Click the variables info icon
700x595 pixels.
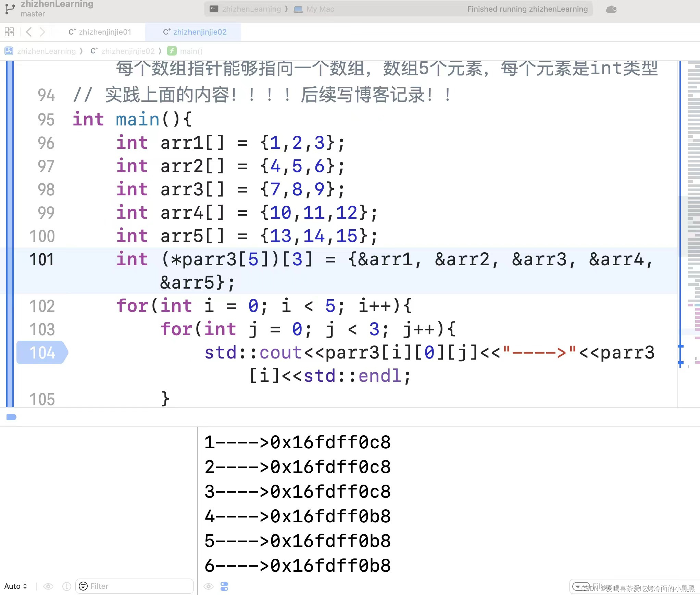click(67, 586)
